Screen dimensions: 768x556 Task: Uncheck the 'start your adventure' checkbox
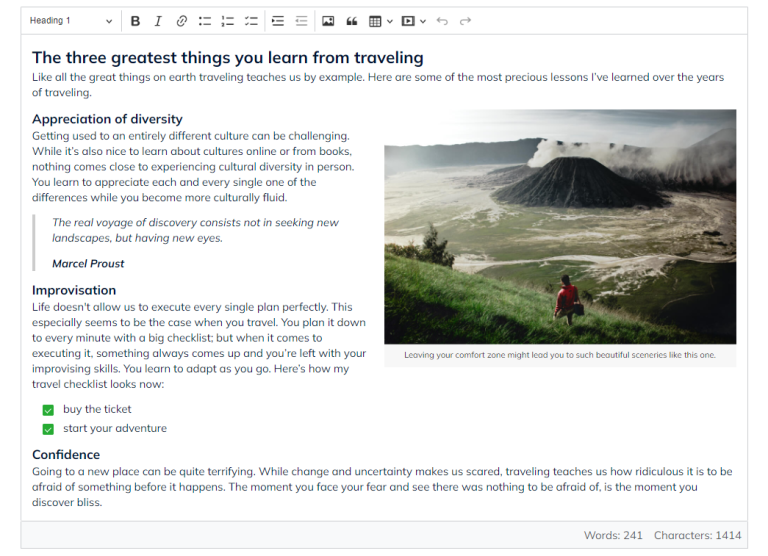[48, 429]
